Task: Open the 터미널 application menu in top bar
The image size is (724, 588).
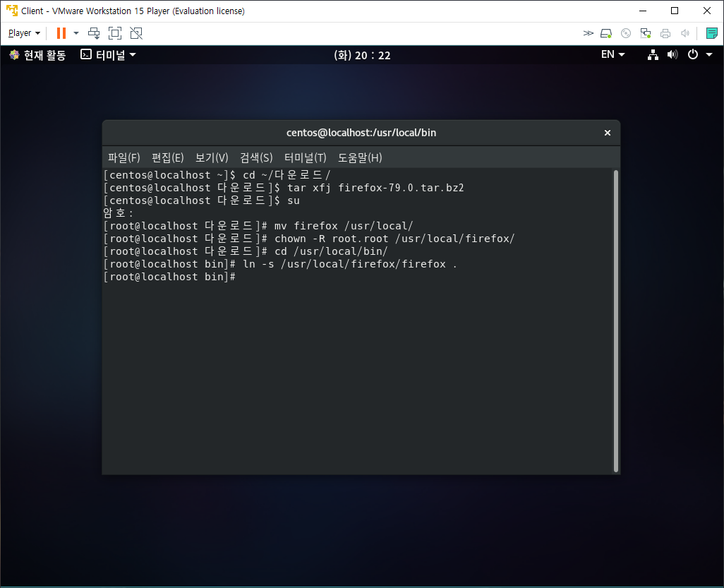Action: [x=109, y=55]
